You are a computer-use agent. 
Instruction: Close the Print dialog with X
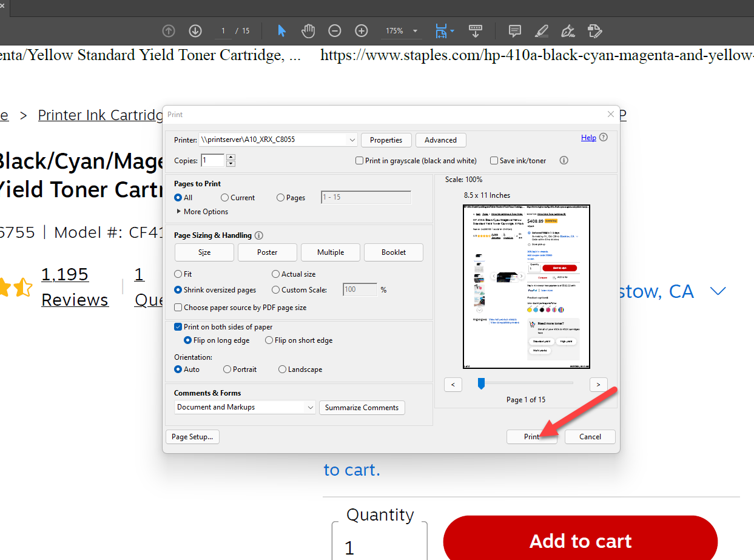[x=611, y=114]
